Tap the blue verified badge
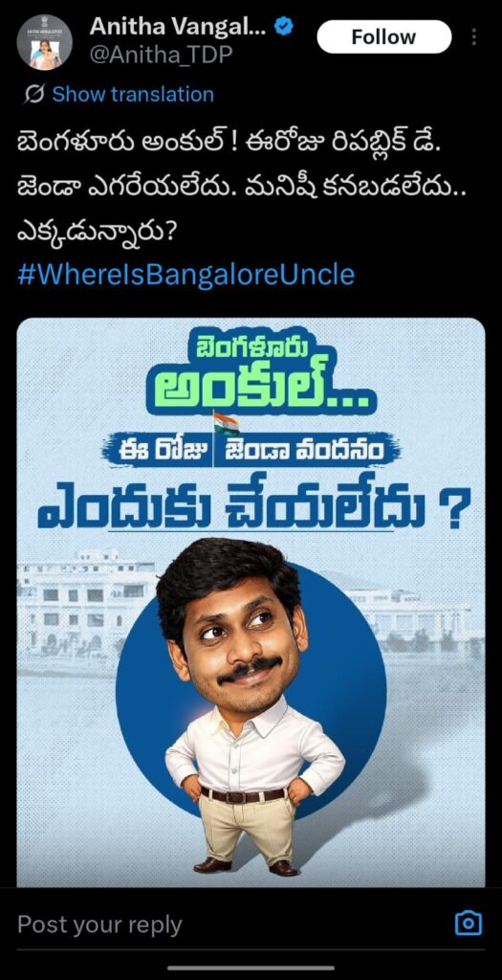 (284, 26)
